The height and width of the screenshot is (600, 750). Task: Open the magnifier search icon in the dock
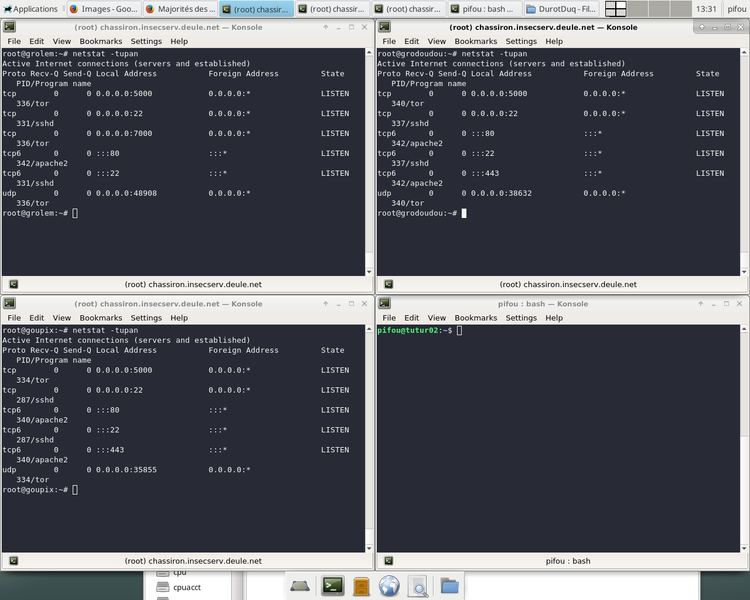coord(418,586)
